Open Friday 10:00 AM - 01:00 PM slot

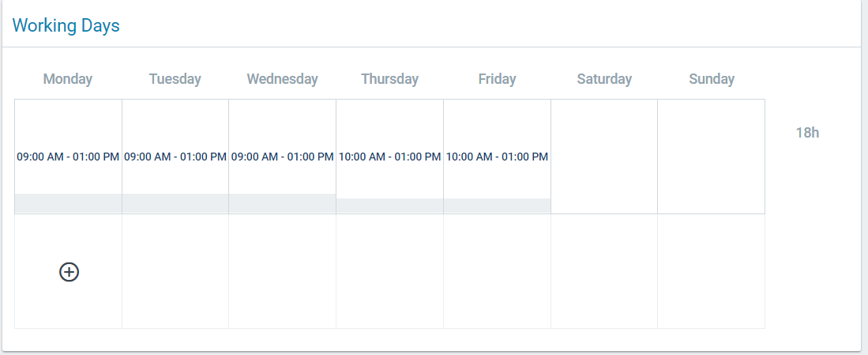pyautogui.click(x=497, y=157)
